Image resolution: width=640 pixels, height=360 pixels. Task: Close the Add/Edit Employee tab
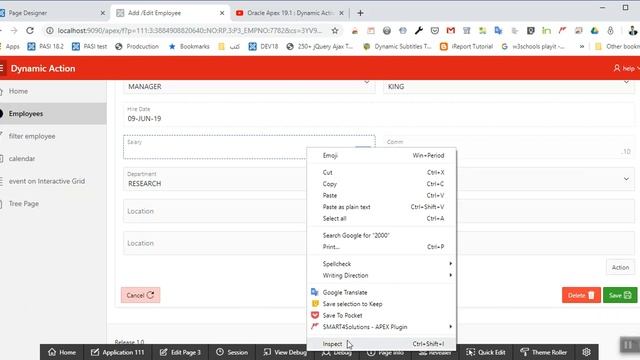click(x=222, y=13)
